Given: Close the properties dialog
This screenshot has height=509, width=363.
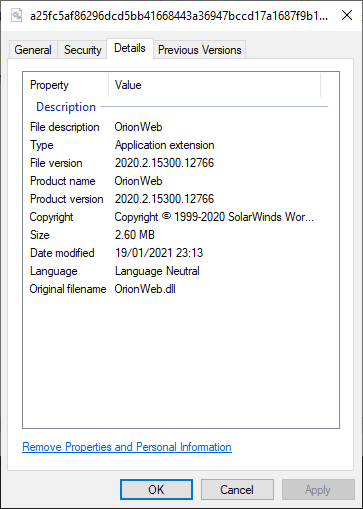Looking at the screenshot, I should click(x=347, y=15).
